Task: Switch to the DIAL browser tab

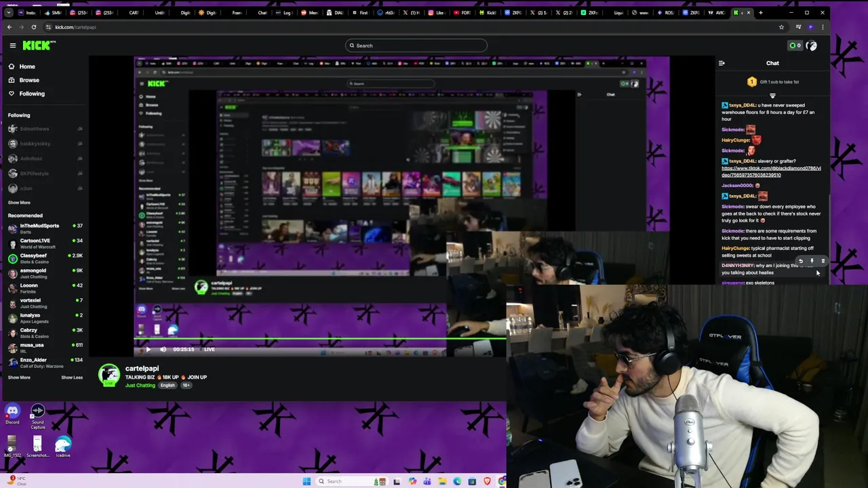Action: tap(334, 12)
